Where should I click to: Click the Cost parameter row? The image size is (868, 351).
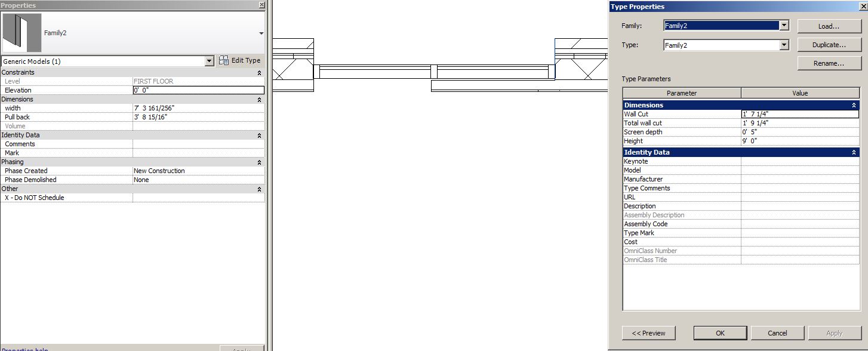pos(741,242)
